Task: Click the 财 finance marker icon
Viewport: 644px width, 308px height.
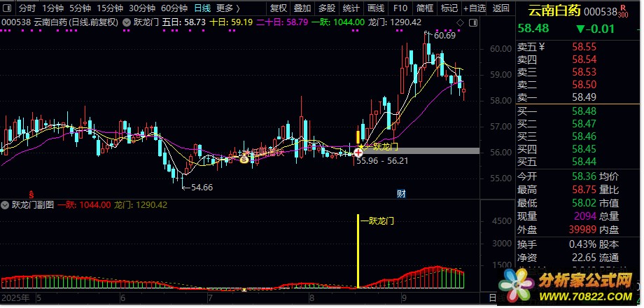Action: (401, 194)
